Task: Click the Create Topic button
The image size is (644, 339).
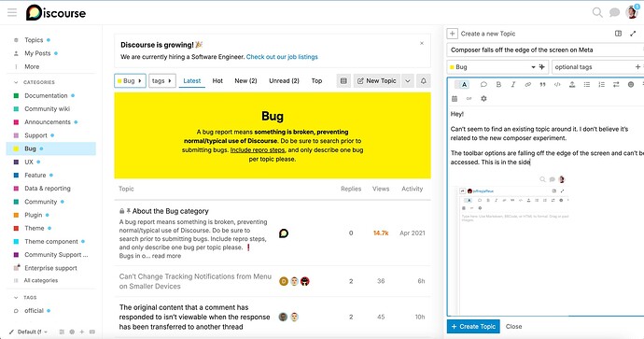Action: 473,327
